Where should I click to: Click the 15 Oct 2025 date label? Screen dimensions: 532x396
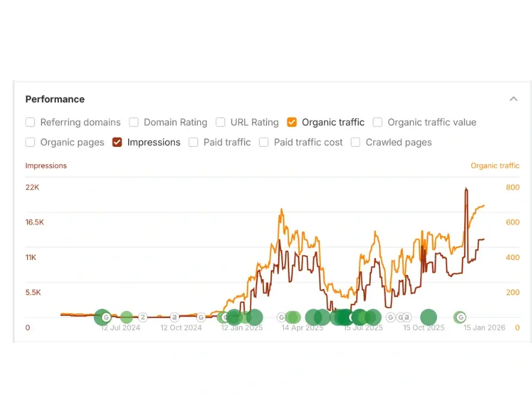pyautogui.click(x=423, y=327)
